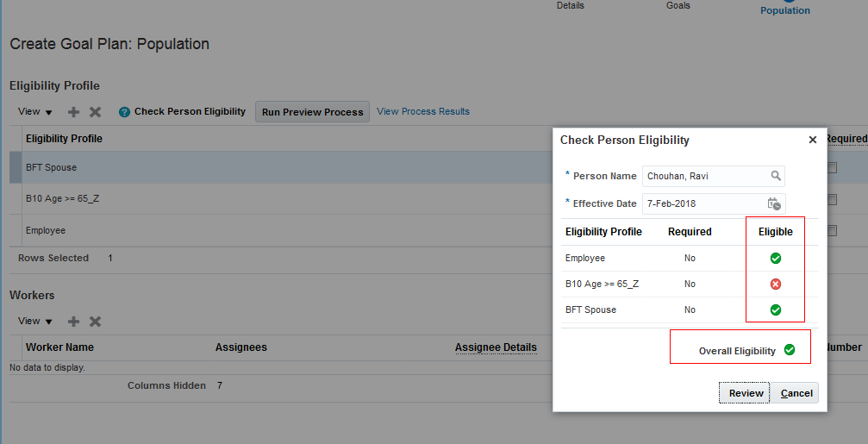Click the Review button in dialog
The height and width of the screenshot is (444, 868).
tap(746, 393)
